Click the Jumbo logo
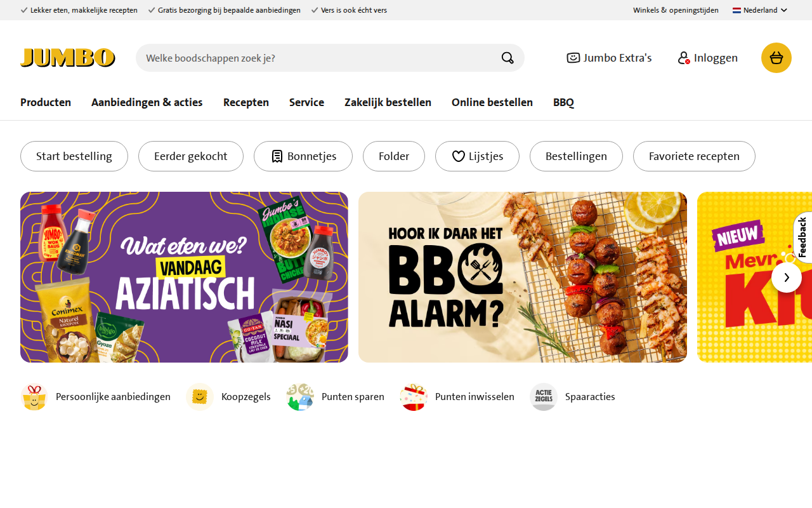 68,58
